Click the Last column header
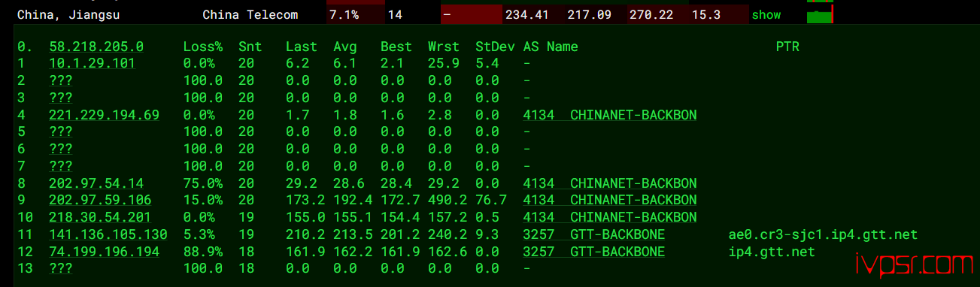Image resolution: width=980 pixels, height=287 pixels. click(302, 47)
